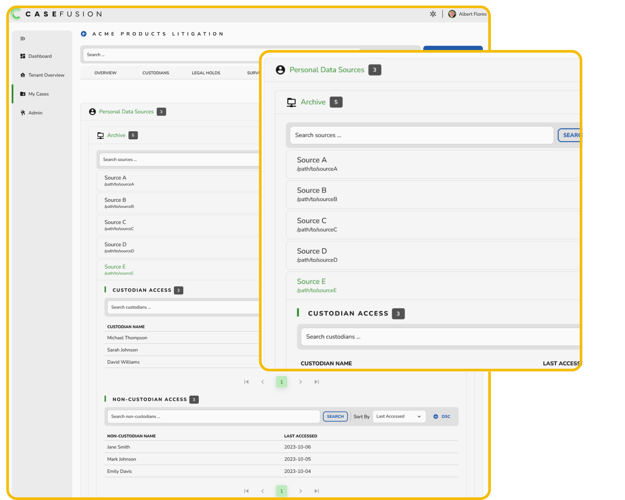Select custodian Sarah Johnson
Image resolution: width=625 pixels, height=500 pixels.
click(x=122, y=350)
